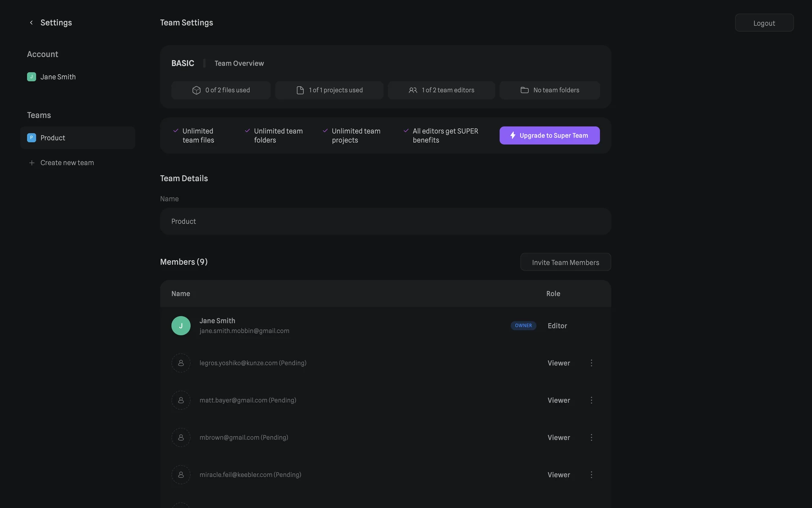Open options menu for legros.yoshiko@kunze.com
Screen dimensions: 812x508
[591, 363]
